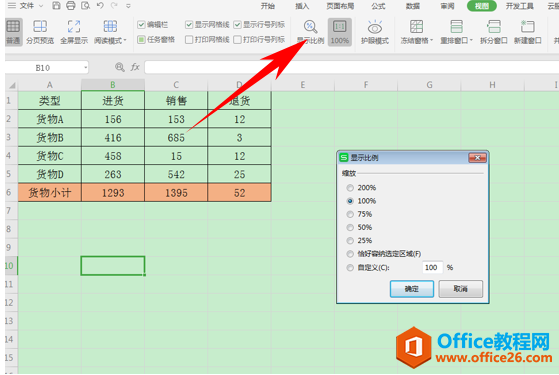Toggle the Task Pane (任务窗格) checkbox

[141, 39]
